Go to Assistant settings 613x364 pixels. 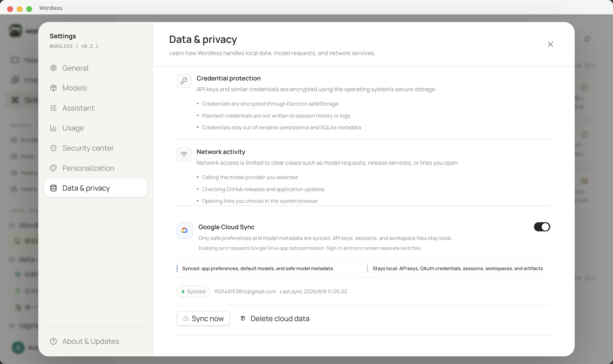tap(95, 108)
